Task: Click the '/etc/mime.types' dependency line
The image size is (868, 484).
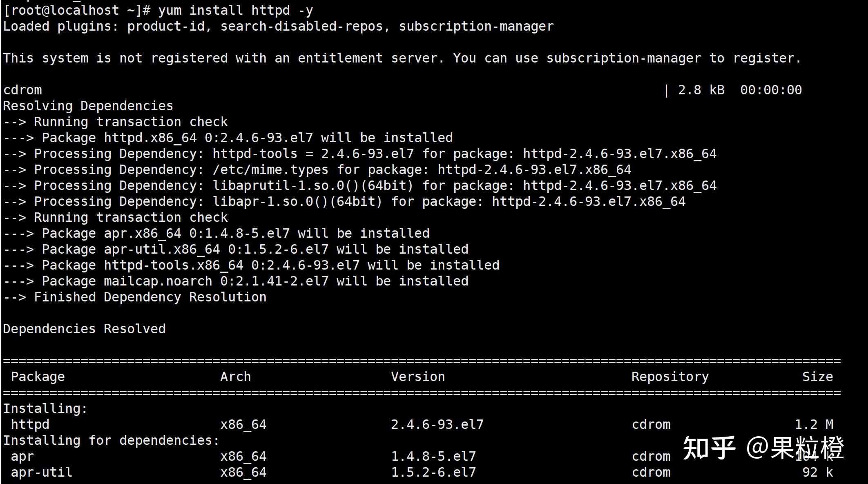Action: click(317, 170)
